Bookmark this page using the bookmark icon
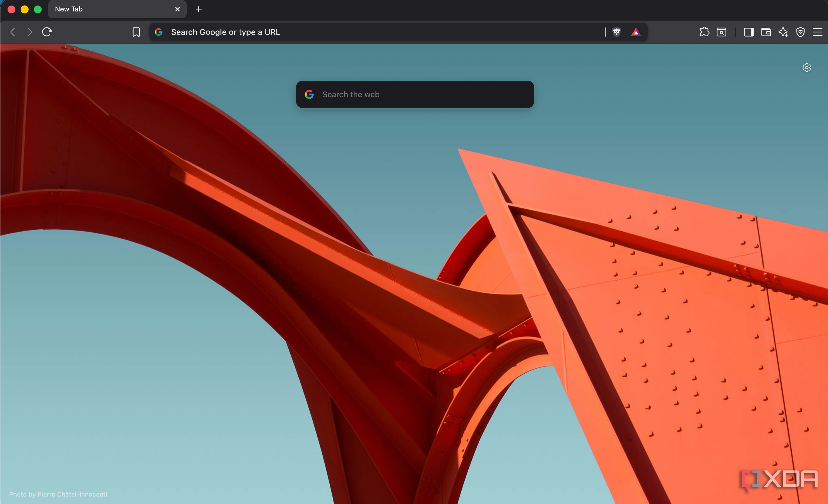 [136, 32]
